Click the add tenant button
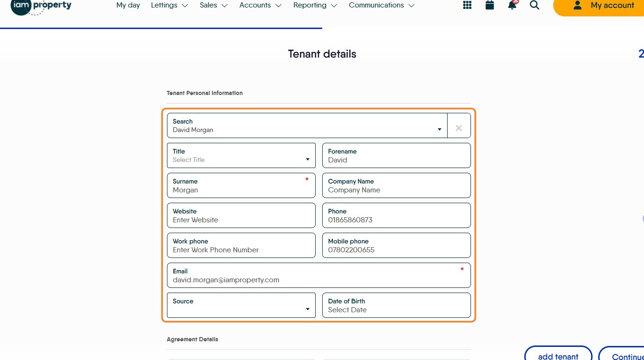Image resolution: width=644 pixels, height=360 pixels. (558, 355)
